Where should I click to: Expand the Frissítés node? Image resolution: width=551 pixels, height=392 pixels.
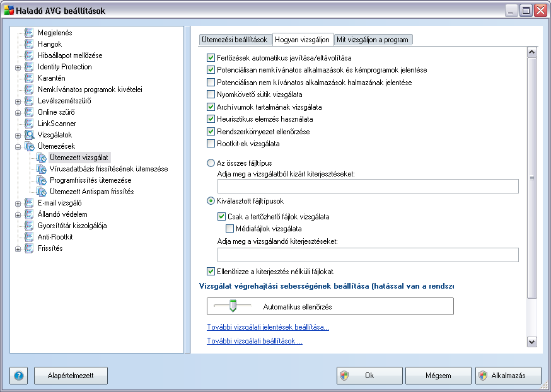[18, 249]
